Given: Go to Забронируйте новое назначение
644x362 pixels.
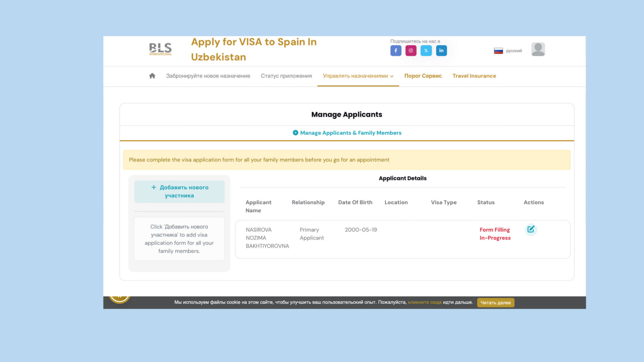Looking at the screenshot, I should tap(208, 76).
